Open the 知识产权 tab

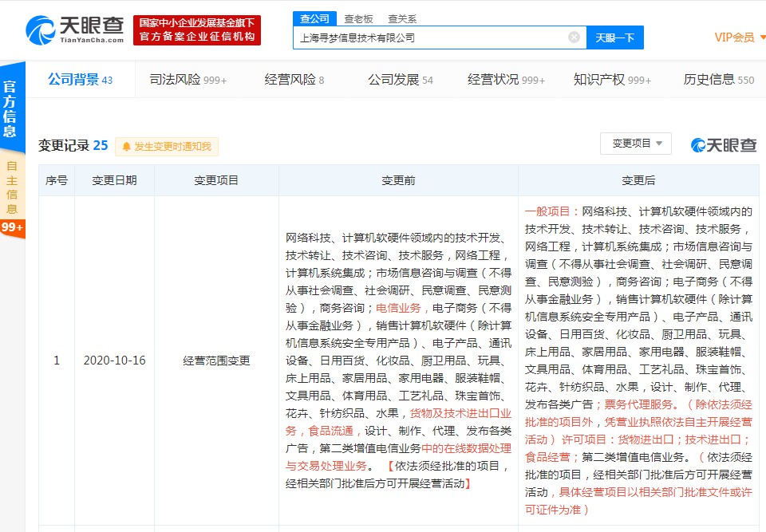click(612, 80)
